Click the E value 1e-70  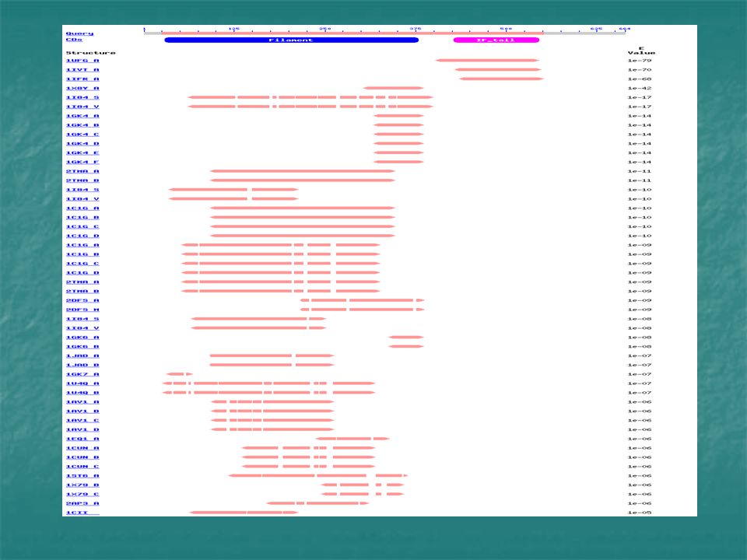640,69
